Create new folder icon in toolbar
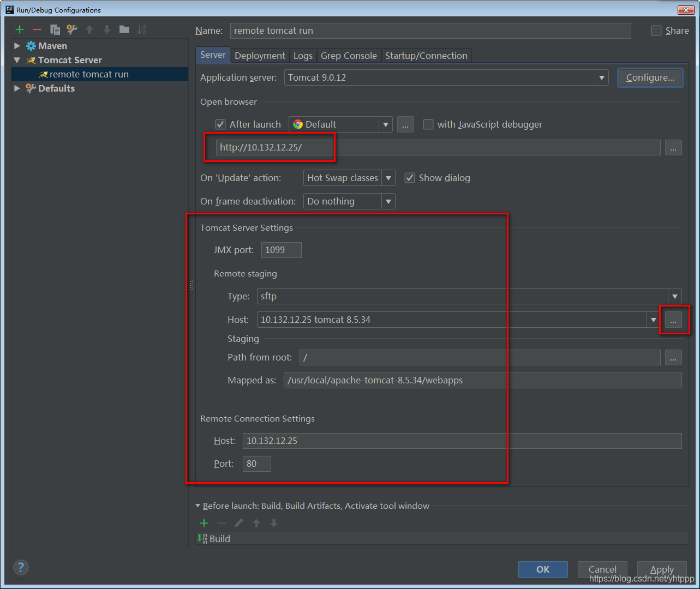 (x=124, y=29)
